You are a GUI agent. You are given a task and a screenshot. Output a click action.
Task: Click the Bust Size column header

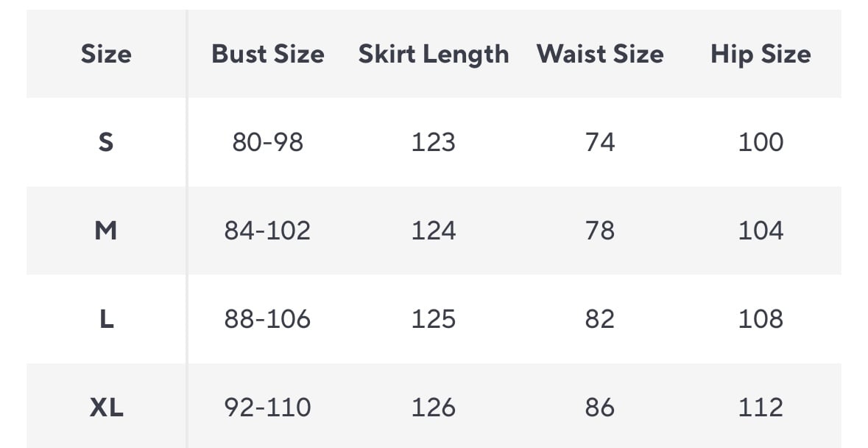coord(268,55)
